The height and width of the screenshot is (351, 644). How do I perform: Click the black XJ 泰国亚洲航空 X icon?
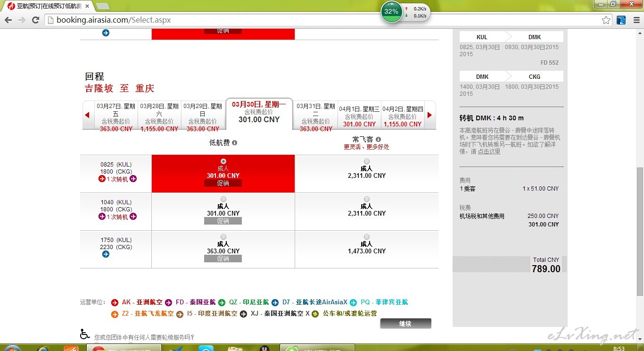pyautogui.click(x=243, y=314)
